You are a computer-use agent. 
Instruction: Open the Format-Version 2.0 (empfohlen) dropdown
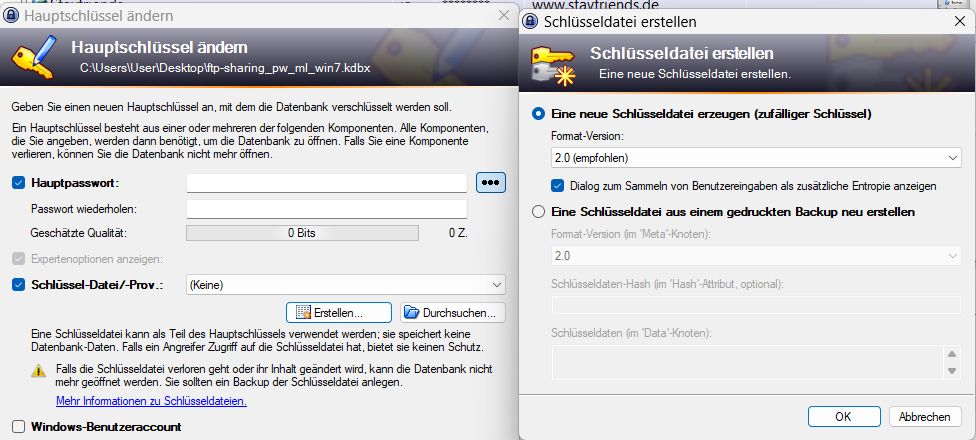[x=756, y=158]
